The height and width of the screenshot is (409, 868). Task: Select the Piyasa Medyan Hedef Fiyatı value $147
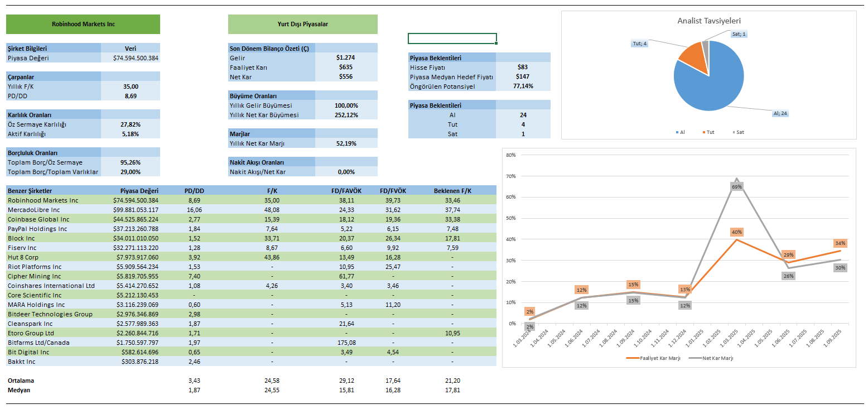tap(523, 76)
